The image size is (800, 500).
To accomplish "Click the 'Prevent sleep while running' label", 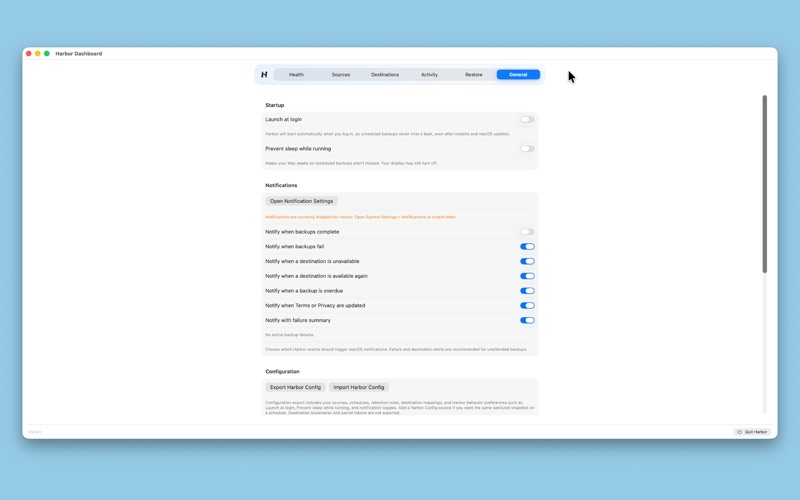I will 298,149.
